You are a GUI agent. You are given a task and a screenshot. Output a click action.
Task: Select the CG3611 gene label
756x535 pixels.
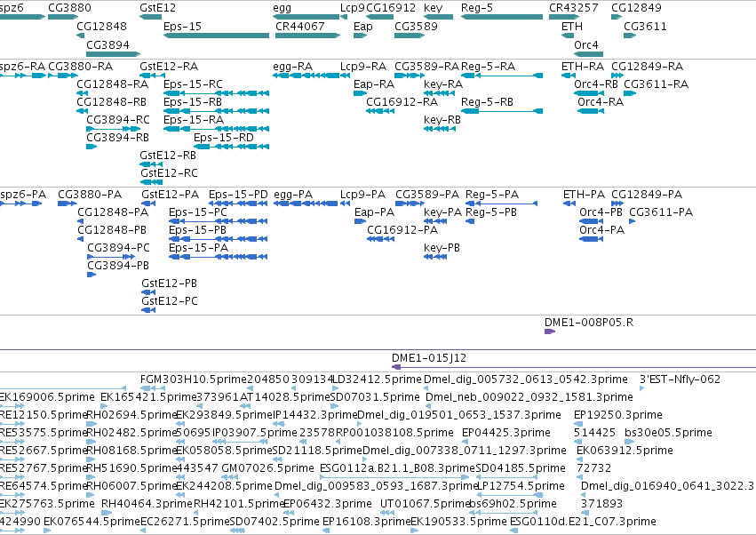point(645,27)
